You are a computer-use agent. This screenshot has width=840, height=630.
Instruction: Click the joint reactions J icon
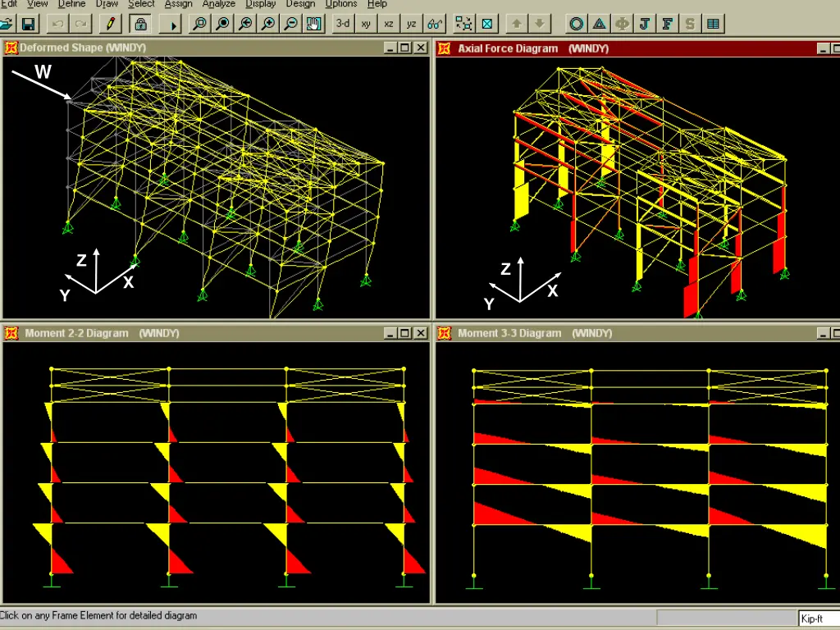(x=645, y=24)
